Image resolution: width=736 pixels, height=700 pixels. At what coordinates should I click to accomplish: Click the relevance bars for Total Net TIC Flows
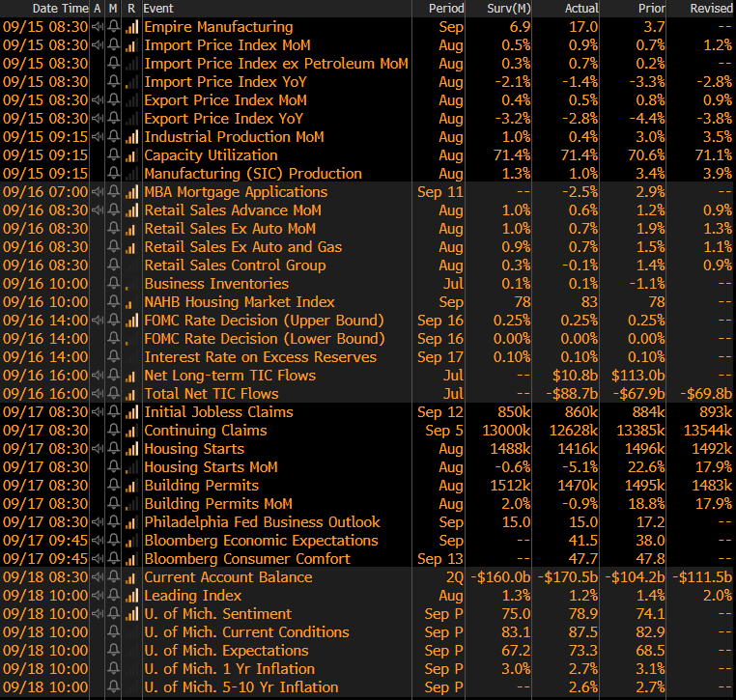coord(132,394)
